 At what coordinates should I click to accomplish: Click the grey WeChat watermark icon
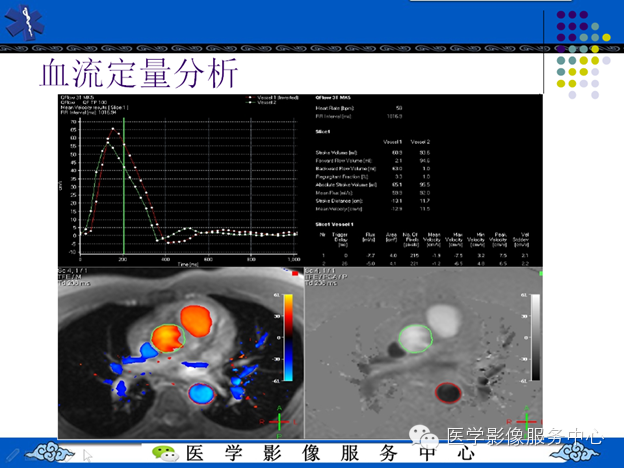(x=424, y=436)
